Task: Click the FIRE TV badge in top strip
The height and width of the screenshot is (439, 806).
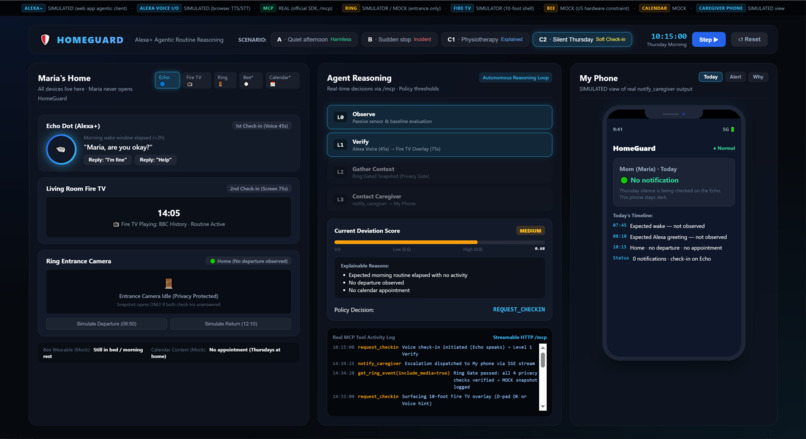Action: [462, 8]
